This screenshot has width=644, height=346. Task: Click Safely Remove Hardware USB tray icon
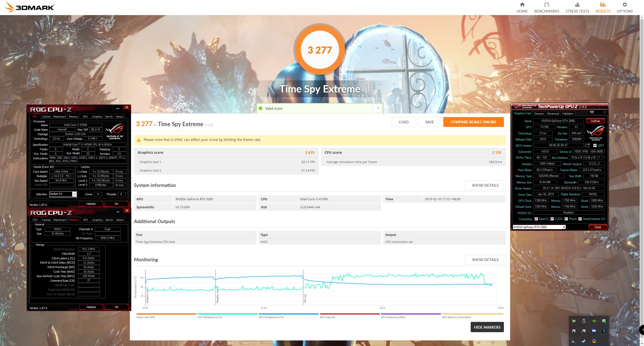point(584,321)
